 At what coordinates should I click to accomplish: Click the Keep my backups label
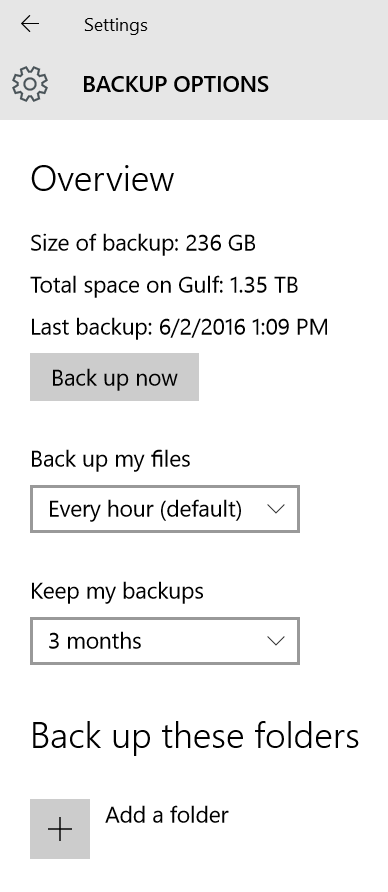point(117,592)
